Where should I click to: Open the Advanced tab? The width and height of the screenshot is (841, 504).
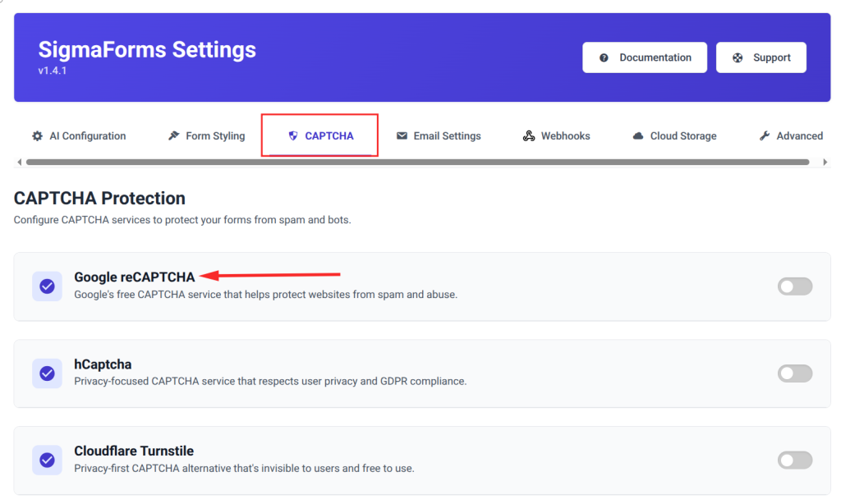(791, 136)
